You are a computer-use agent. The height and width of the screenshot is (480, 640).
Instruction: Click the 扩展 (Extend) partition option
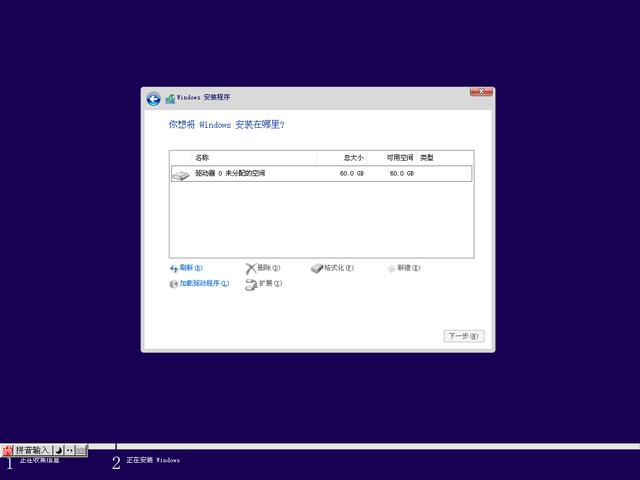point(264,284)
